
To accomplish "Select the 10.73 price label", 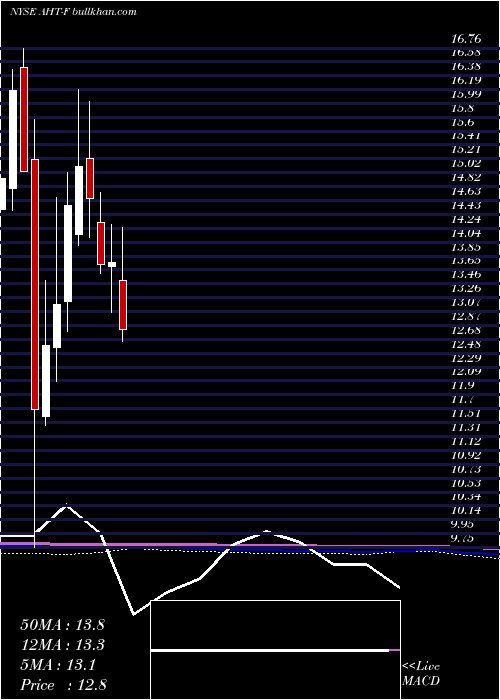I will point(466,469).
